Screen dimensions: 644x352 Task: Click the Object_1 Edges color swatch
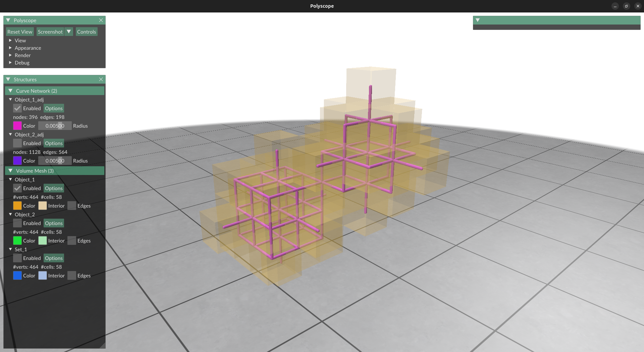coord(72,206)
